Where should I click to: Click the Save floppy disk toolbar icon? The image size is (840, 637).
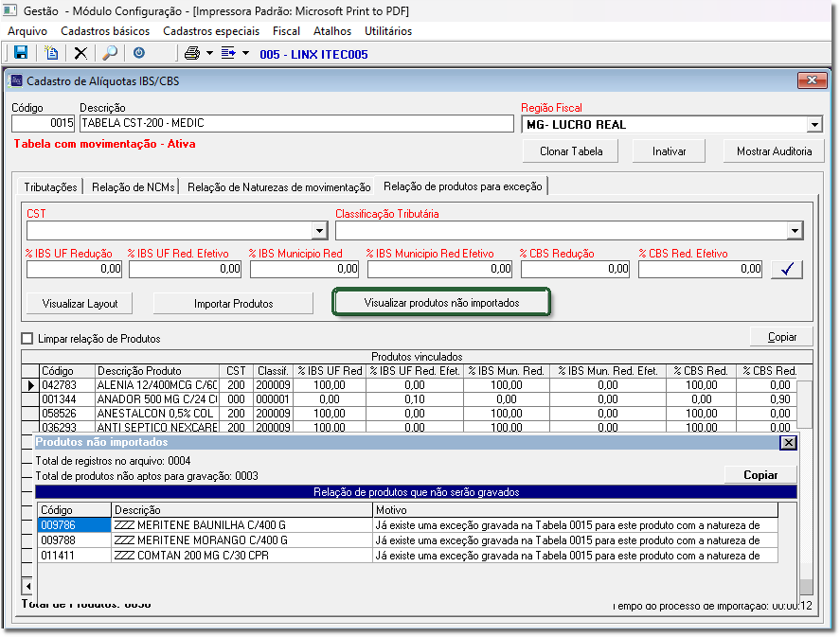point(20,53)
